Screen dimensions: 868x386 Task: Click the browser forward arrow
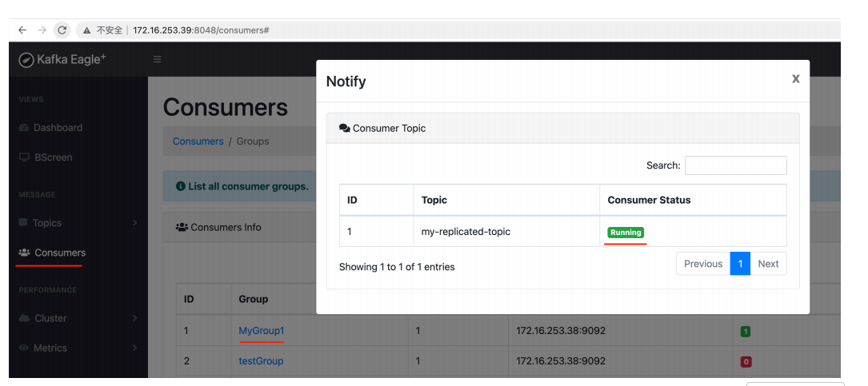tap(42, 30)
